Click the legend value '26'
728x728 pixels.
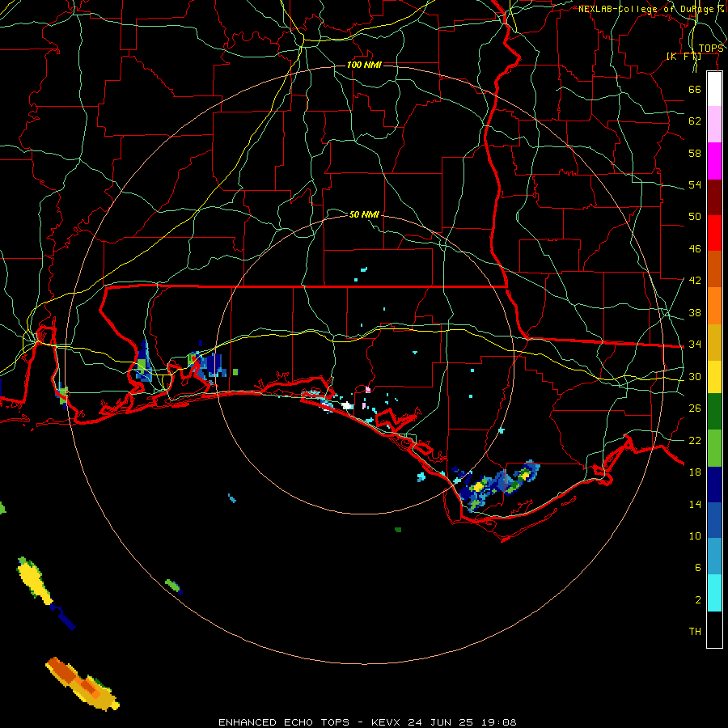695,408
